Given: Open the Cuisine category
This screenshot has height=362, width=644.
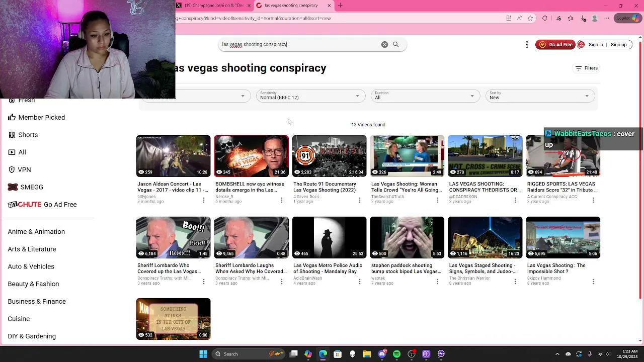Looking at the screenshot, I should click(x=19, y=319).
